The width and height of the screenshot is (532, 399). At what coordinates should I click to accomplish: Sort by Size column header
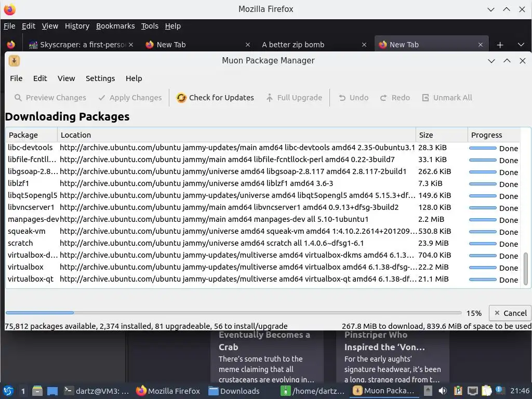tap(442, 135)
